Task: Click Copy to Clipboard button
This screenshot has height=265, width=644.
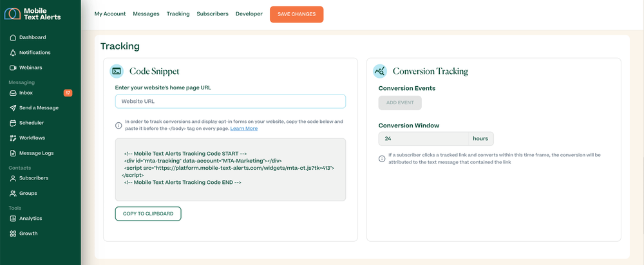Action: click(x=148, y=214)
